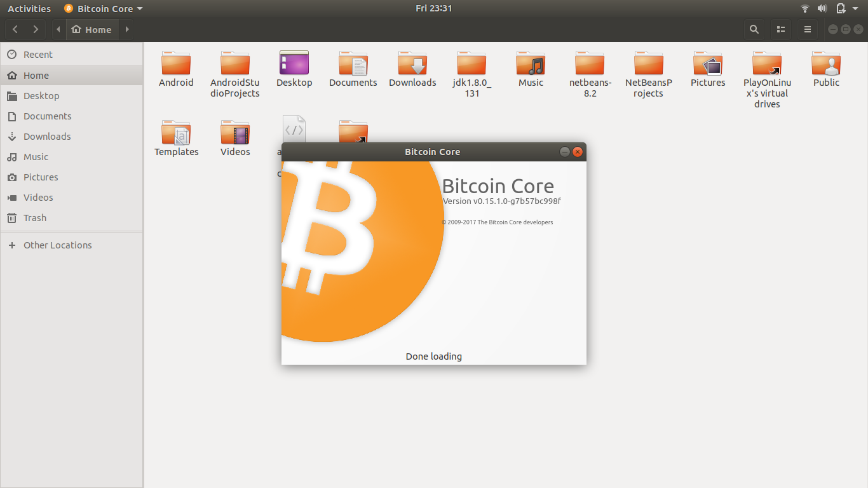
Task: Open the hamburger menu in Files toolbar
Action: coord(808,29)
